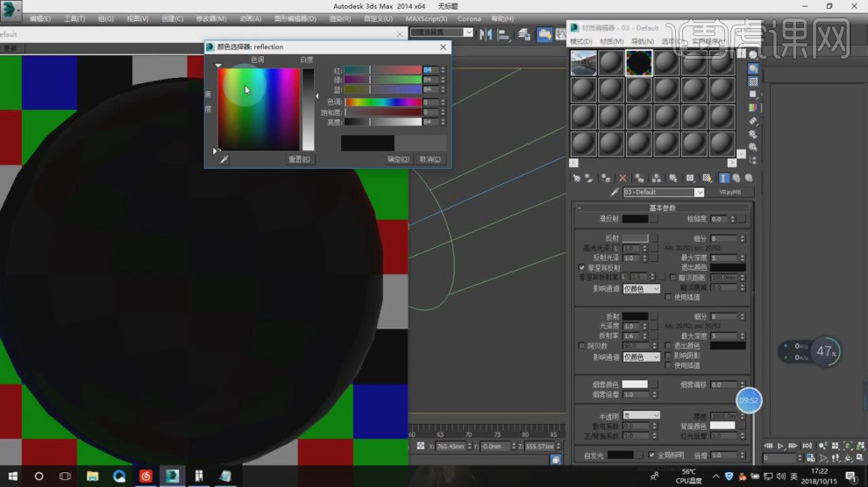Toggle Backlight icon beside sample slots
The width and height of the screenshot is (868, 487).
pyautogui.click(x=753, y=68)
